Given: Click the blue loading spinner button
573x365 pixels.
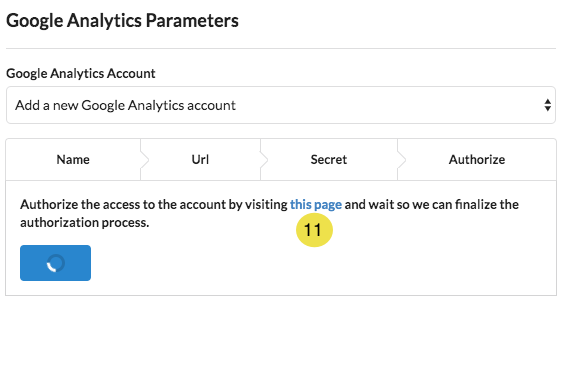Looking at the screenshot, I should (56, 263).
